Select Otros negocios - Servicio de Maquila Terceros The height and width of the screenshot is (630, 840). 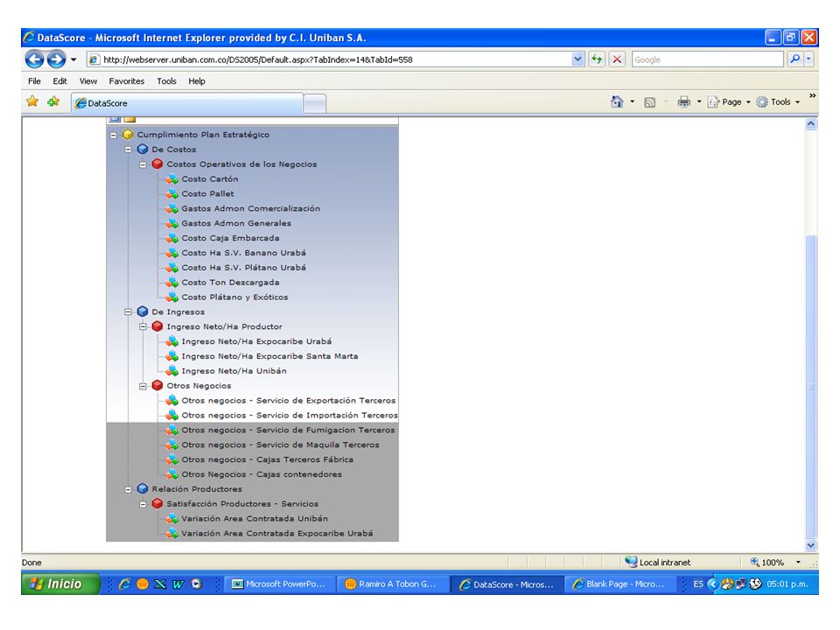[x=280, y=444]
